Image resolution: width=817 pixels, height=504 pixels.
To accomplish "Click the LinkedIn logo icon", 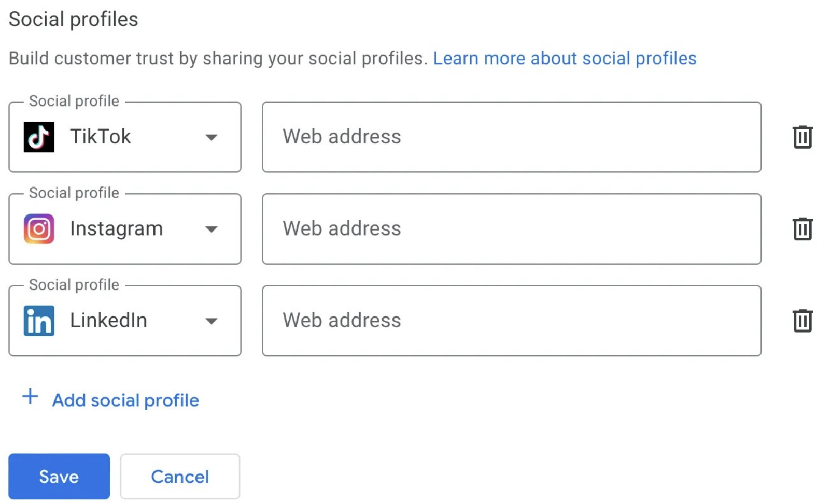I will click(x=39, y=321).
